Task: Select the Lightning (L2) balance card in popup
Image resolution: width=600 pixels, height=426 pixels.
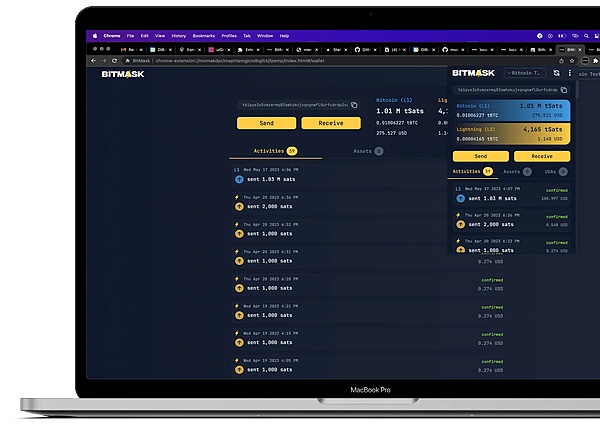Action: tap(511, 134)
